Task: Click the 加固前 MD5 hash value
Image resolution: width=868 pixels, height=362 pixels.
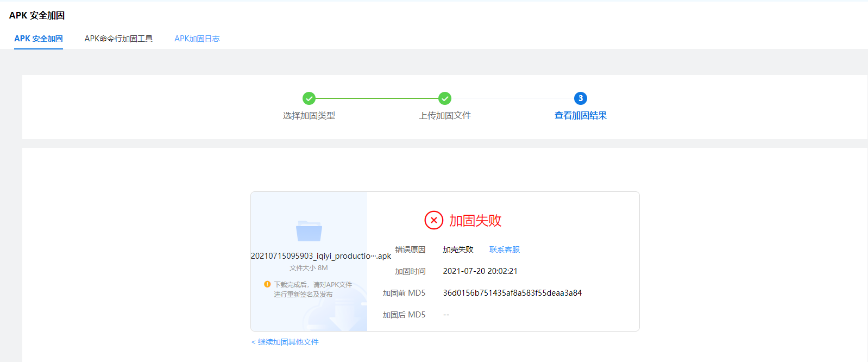Action: [512, 293]
